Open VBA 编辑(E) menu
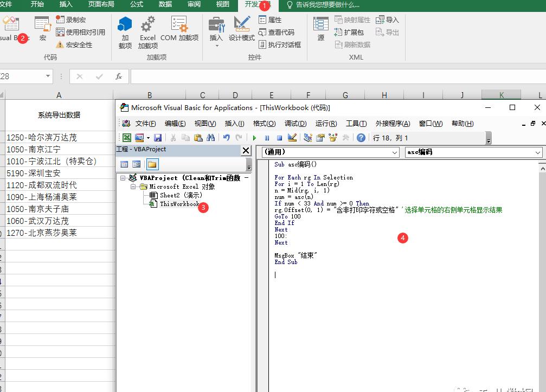Image resolution: width=546 pixels, height=392 pixels. point(175,124)
